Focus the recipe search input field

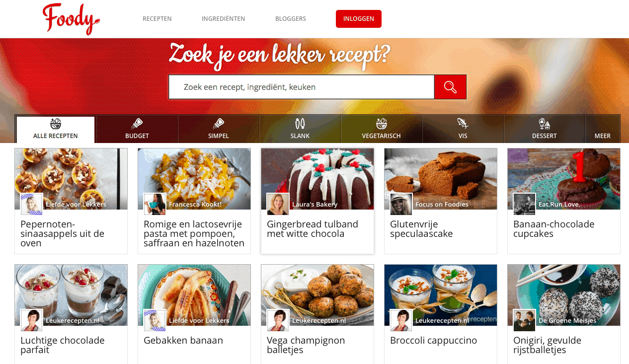302,87
